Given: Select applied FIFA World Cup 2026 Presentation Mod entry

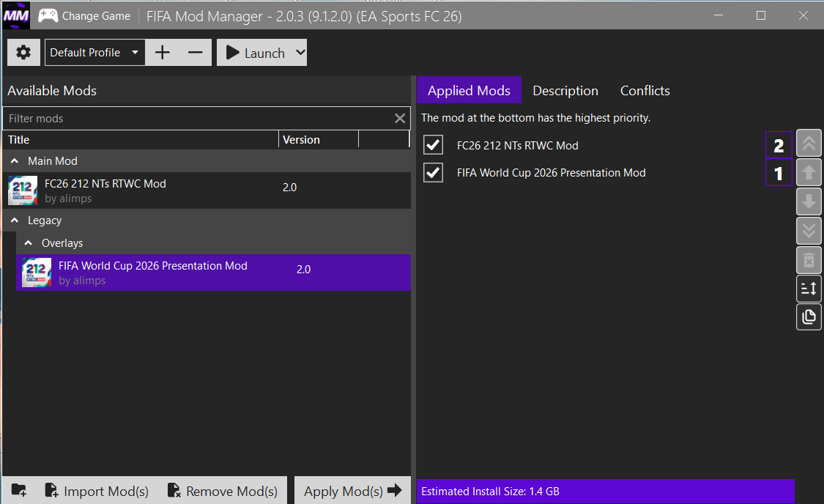Looking at the screenshot, I should [x=552, y=173].
